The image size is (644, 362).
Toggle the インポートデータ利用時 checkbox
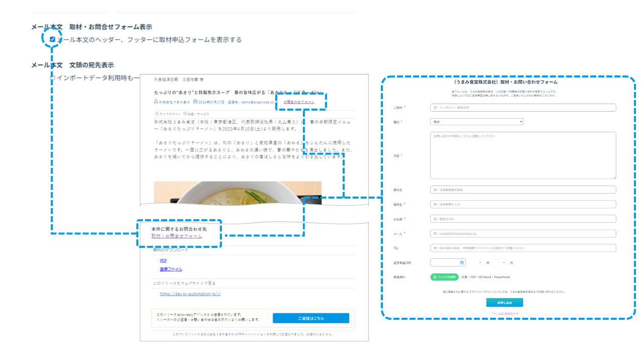pos(53,77)
